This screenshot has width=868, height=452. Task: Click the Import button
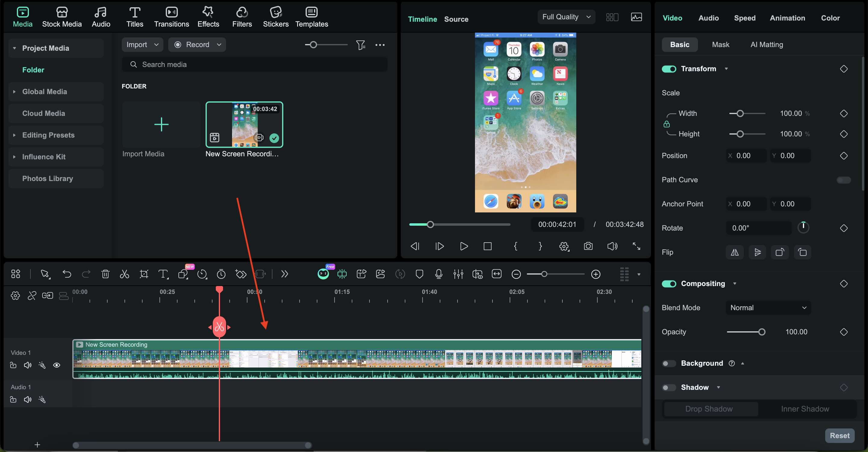tap(137, 45)
